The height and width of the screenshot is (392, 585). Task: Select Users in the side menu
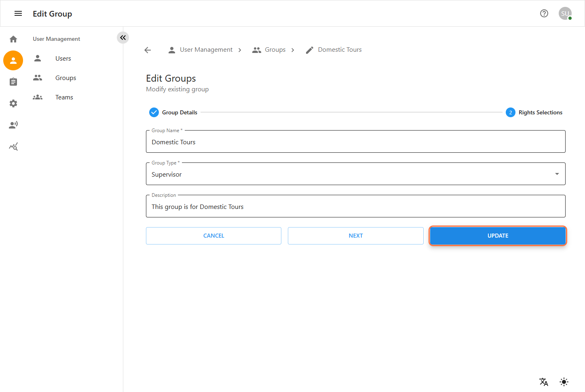(63, 59)
